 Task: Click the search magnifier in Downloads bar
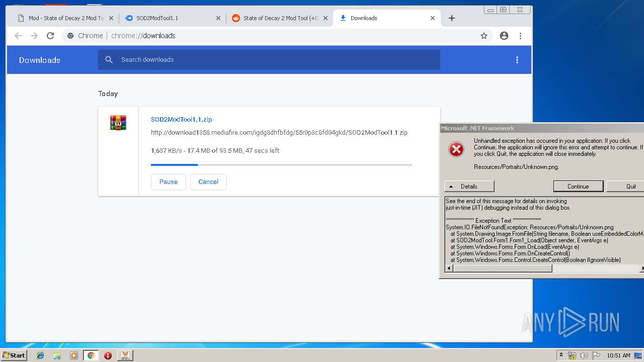tap(109, 60)
